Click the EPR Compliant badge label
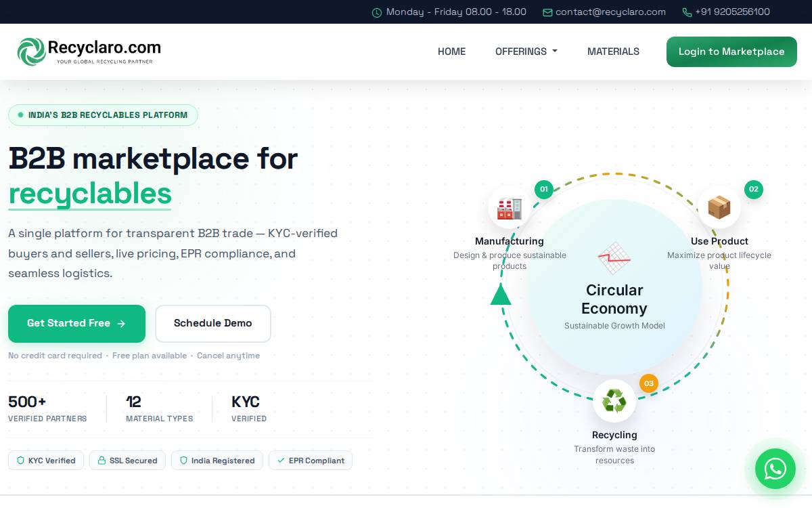Image resolution: width=812 pixels, height=508 pixels. pyautogui.click(x=317, y=461)
